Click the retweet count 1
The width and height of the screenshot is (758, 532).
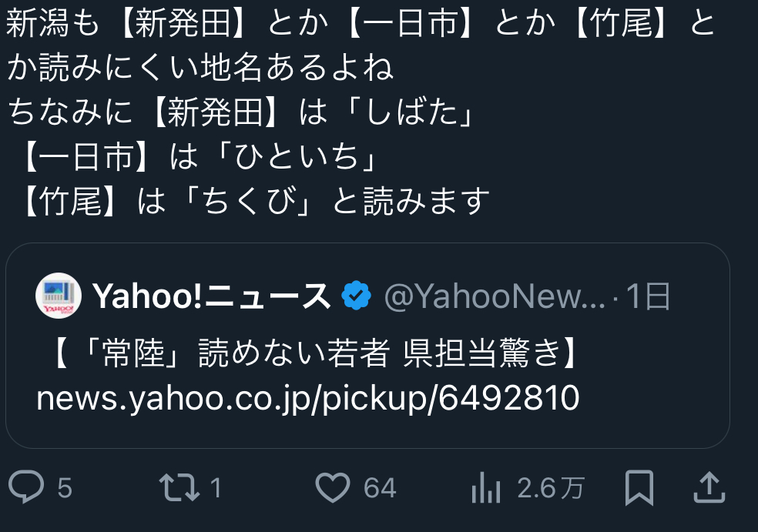(216, 487)
